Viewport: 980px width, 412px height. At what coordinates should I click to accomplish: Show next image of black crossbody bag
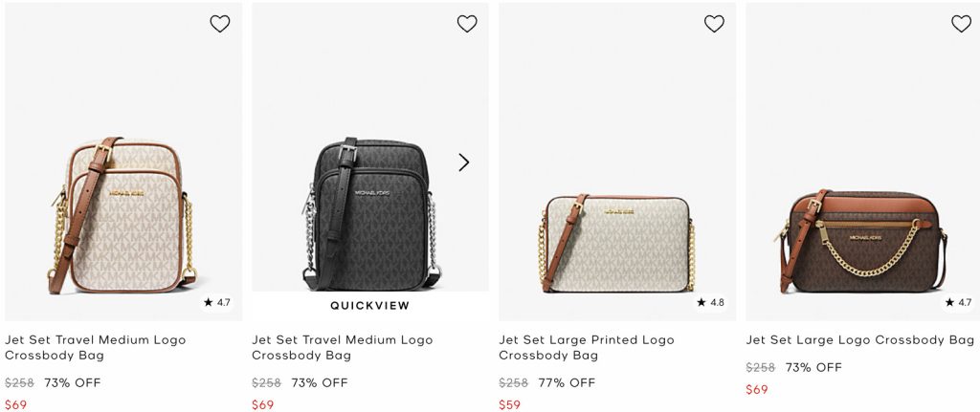[x=464, y=163]
